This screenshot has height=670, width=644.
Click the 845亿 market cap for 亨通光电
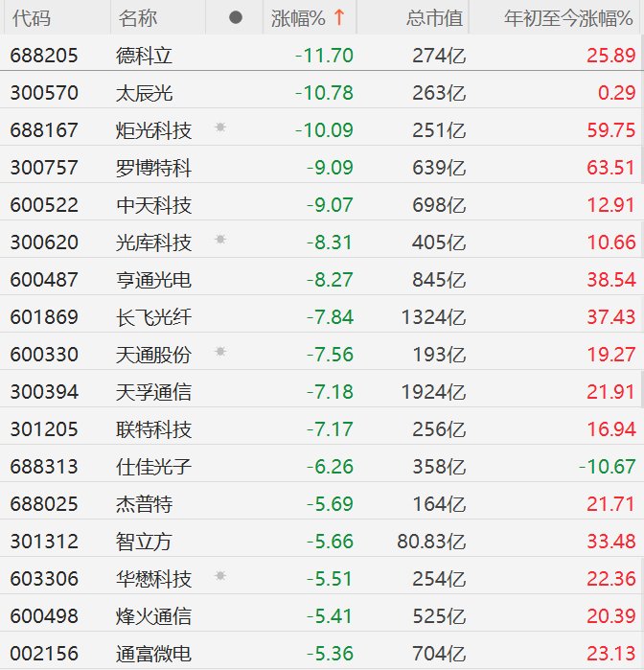point(439,280)
